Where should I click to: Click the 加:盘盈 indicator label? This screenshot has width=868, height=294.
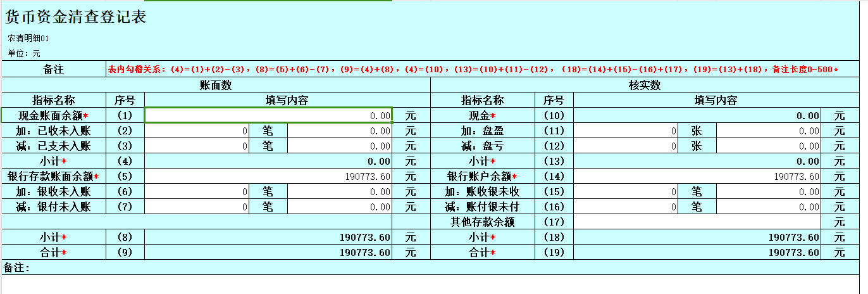(482, 131)
